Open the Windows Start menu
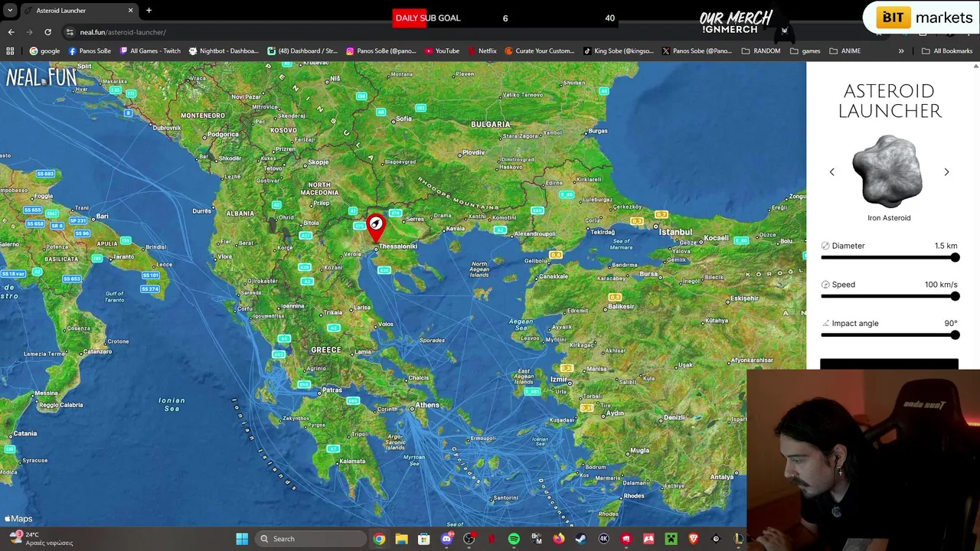Viewport: 980px width, 551px height. pyautogui.click(x=242, y=539)
